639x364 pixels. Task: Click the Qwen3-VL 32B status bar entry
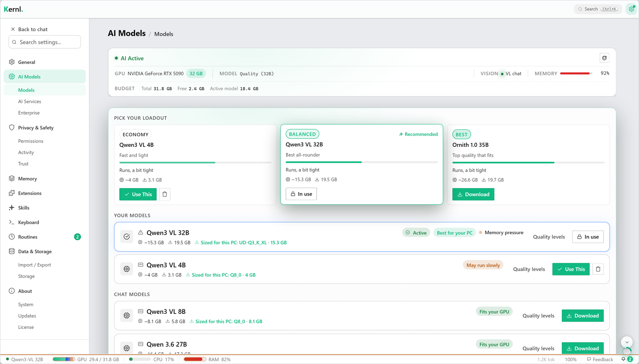tap(24, 359)
